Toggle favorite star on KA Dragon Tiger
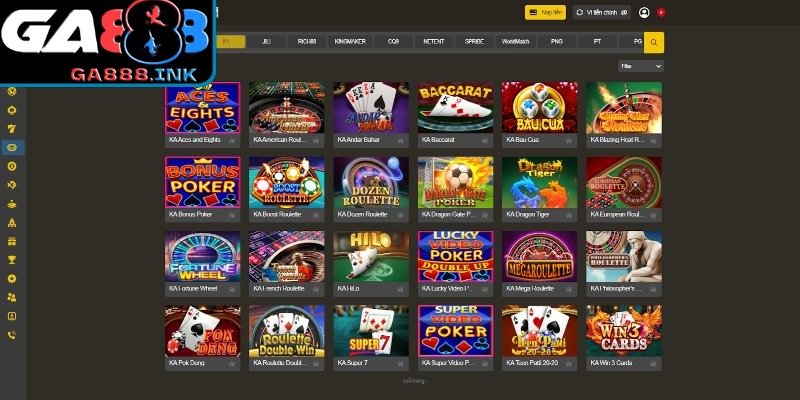 (568, 215)
